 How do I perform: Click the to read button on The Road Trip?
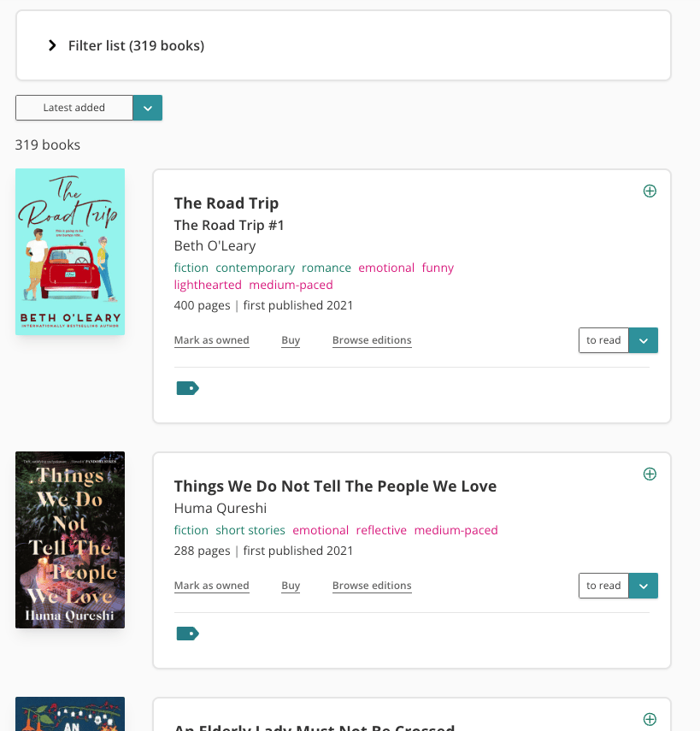603,340
